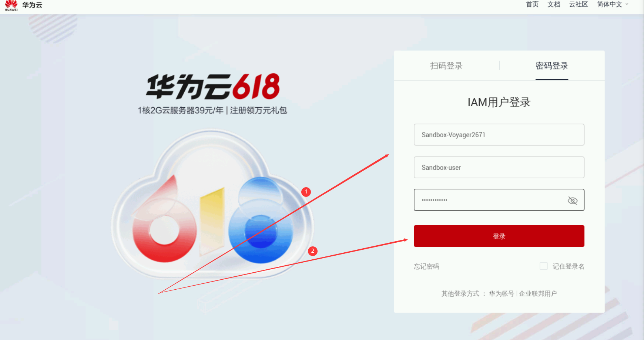Select the 密码登录 tab
This screenshot has width=644, height=340.
tap(551, 66)
